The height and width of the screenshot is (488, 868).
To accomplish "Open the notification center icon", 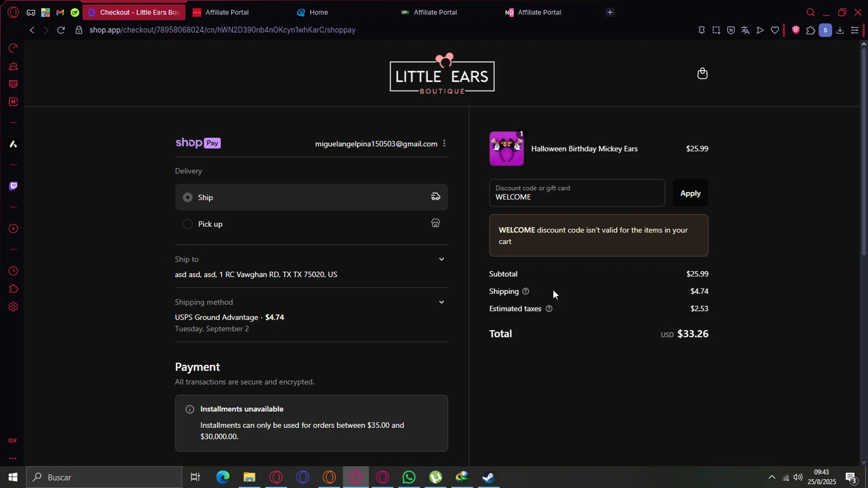I will [x=851, y=477].
